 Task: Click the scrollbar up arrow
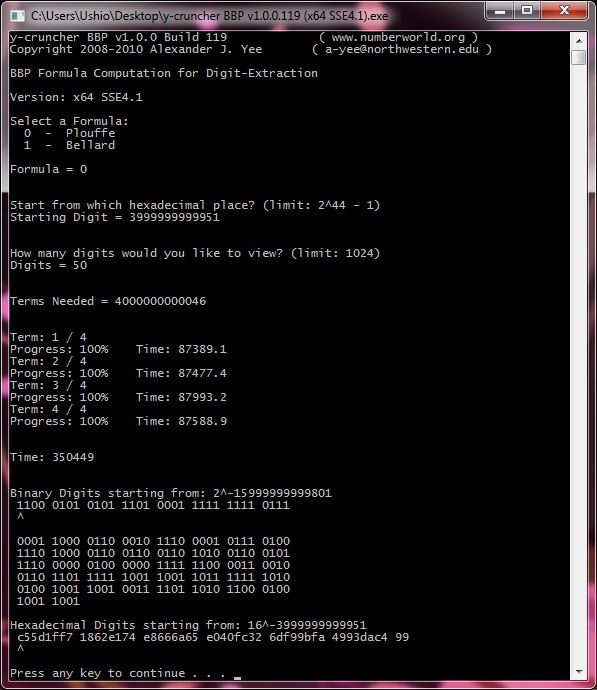click(579, 40)
